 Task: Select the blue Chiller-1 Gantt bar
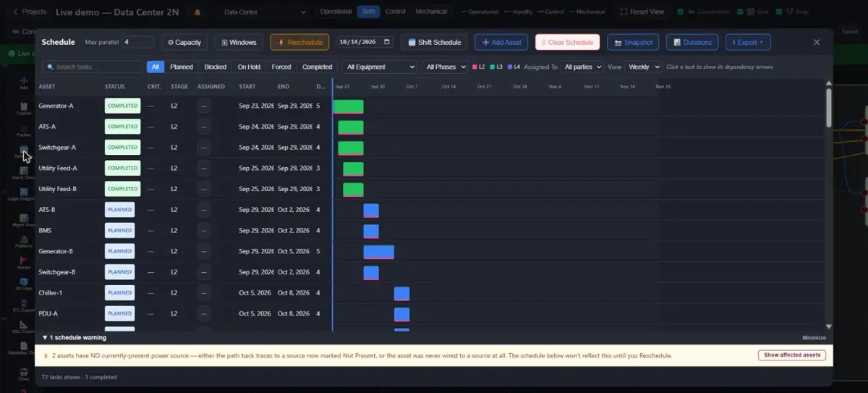402,293
